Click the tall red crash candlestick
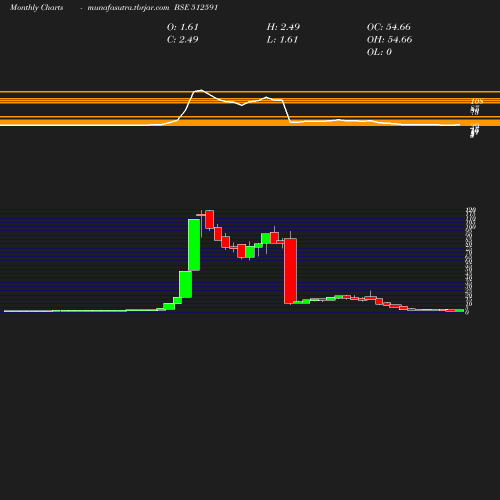This screenshot has width=500, height=500. [x=290, y=271]
